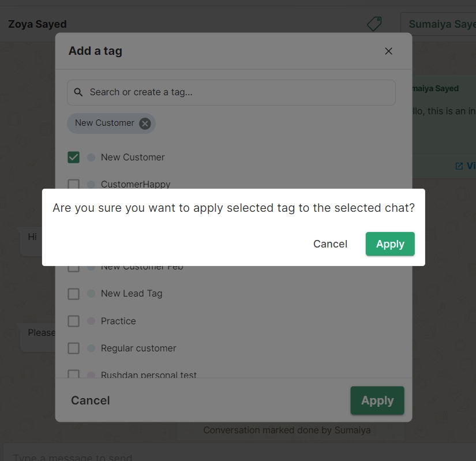Image resolution: width=476 pixels, height=461 pixels.
Task: Cancel the tag confirmation popup
Action: (x=330, y=244)
